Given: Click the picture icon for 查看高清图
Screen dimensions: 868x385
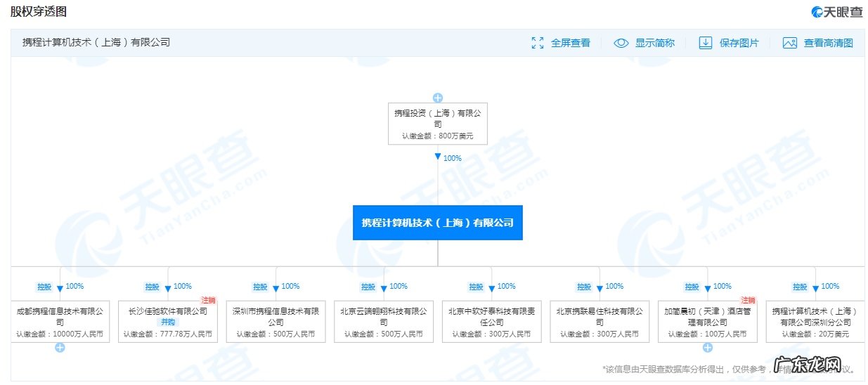Looking at the screenshot, I should tap(790, 43).
